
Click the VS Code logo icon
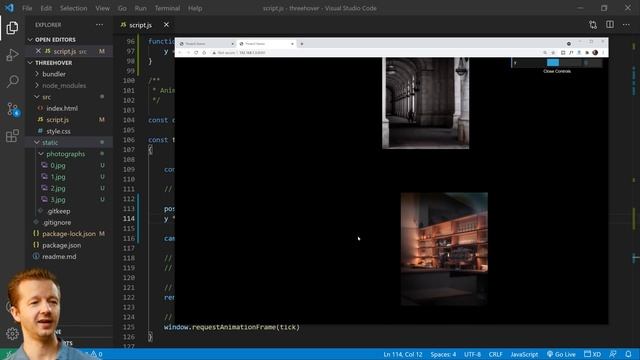coord(9,8)
